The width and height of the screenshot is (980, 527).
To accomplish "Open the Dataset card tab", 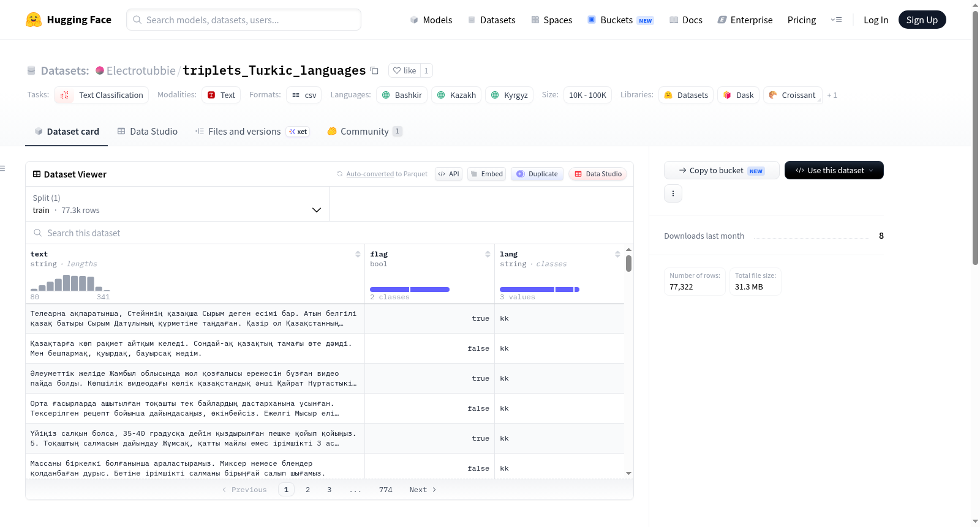I will 67,131.
